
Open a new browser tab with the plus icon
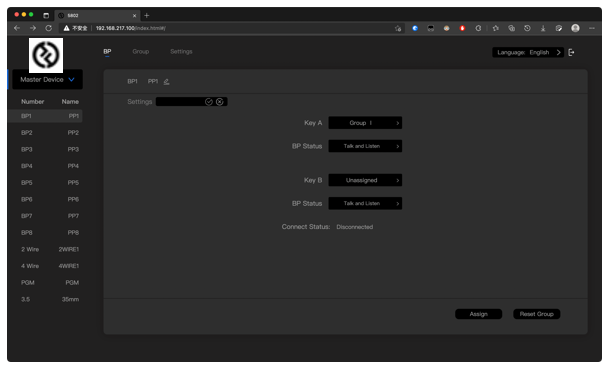[147, 16]
